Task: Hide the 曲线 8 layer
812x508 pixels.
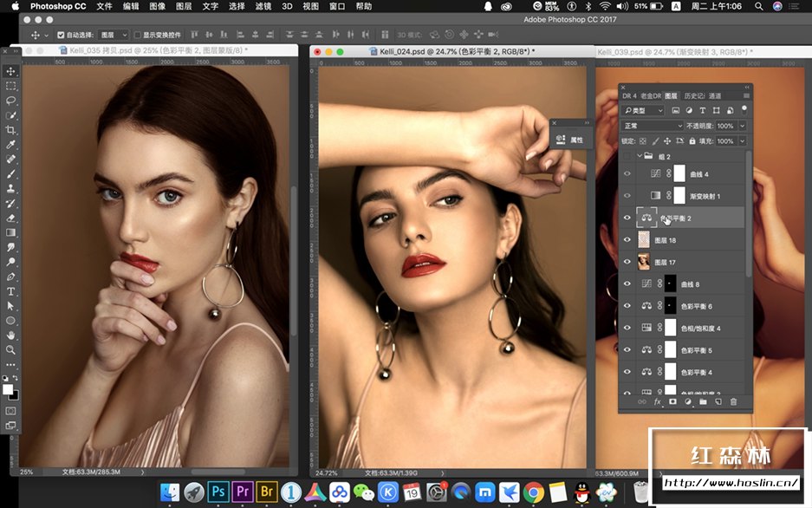Action: 627,284
